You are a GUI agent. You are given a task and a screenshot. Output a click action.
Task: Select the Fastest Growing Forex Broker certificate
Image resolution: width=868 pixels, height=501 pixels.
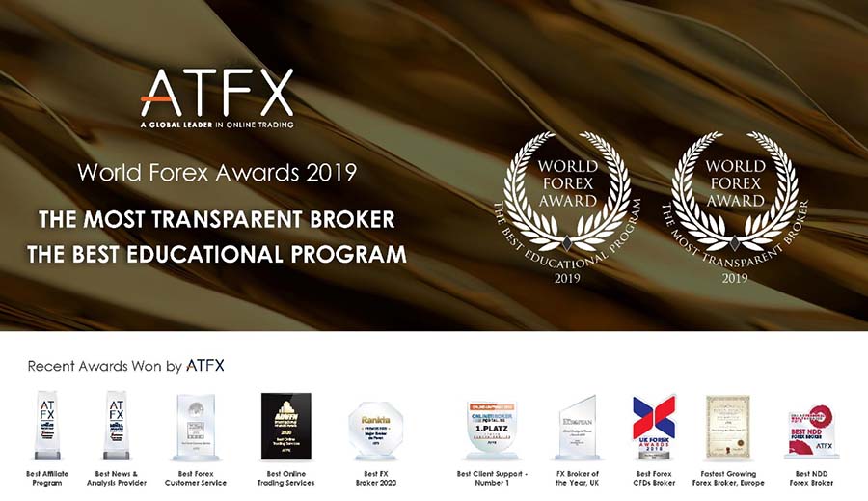pyautogui.click(x=728, y=428)
